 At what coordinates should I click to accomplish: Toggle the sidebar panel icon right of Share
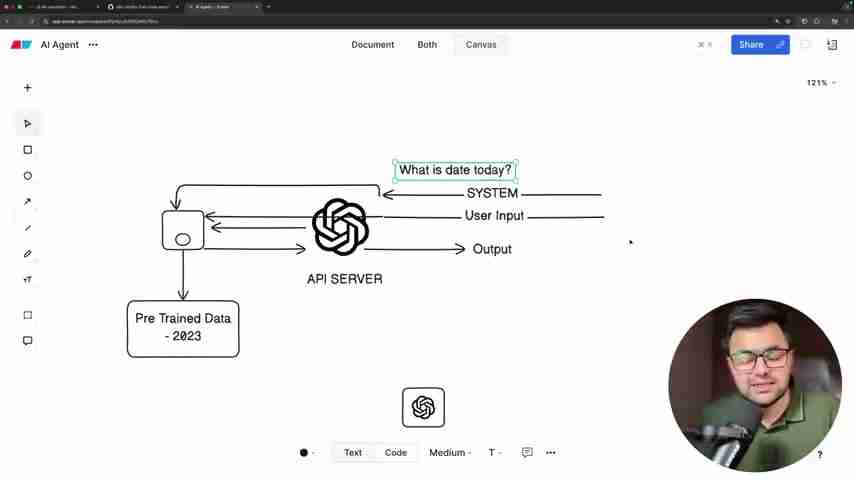tap(832, 45)
